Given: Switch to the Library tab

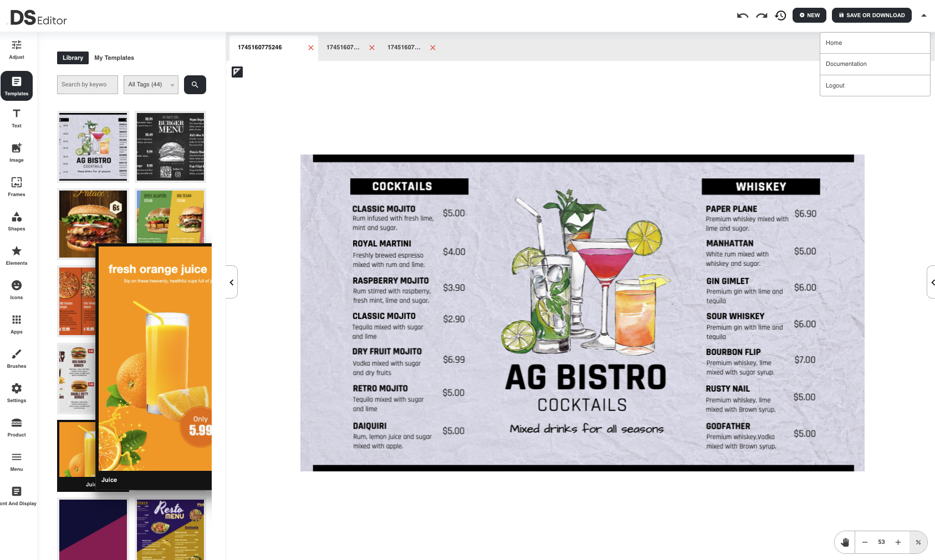Looking at the screenshot, I should [73, 58].
